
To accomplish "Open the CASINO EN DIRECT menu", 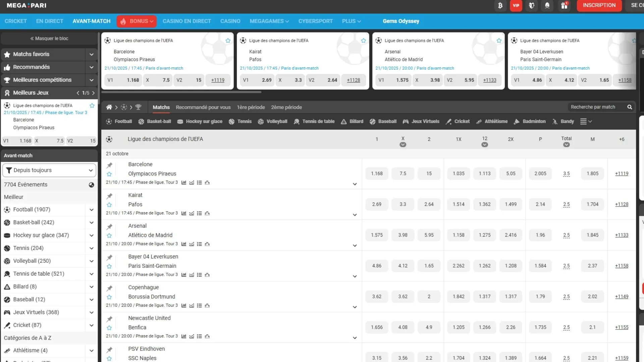I will (x=187, y=21).
